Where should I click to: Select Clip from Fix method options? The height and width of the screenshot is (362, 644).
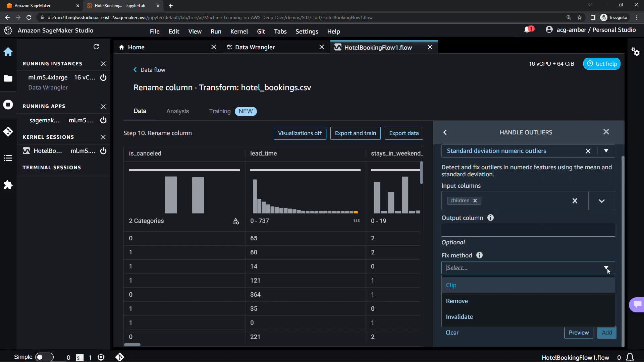coord(451,285)
